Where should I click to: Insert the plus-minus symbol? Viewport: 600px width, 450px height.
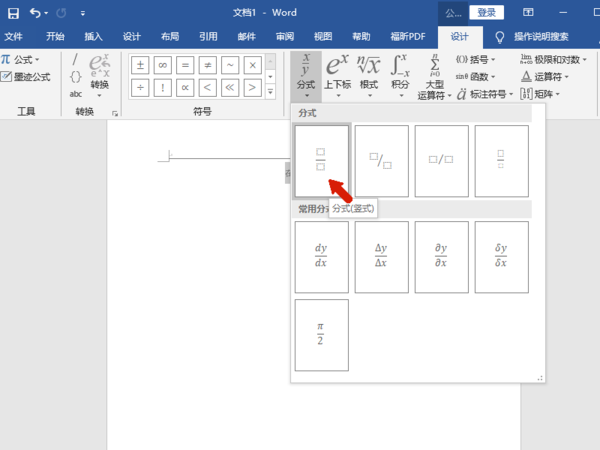point(140,65)
